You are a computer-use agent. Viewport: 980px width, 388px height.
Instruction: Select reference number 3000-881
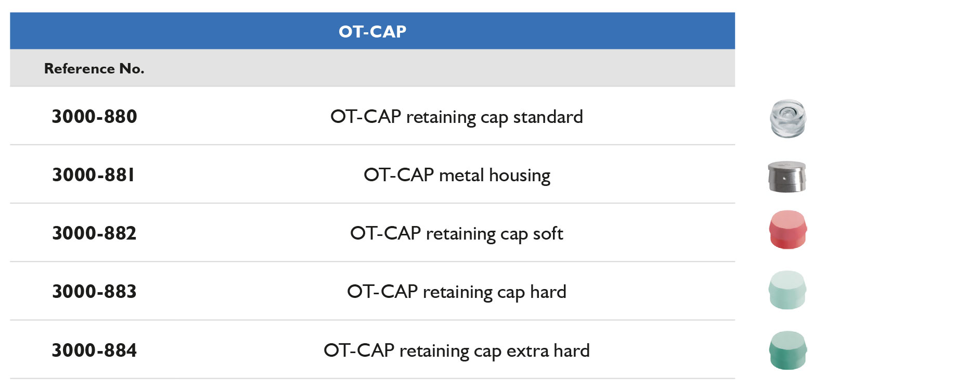click(93, 175)
